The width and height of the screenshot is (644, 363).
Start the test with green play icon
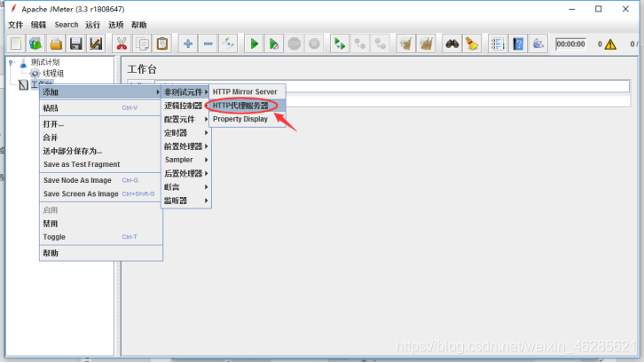255,43
